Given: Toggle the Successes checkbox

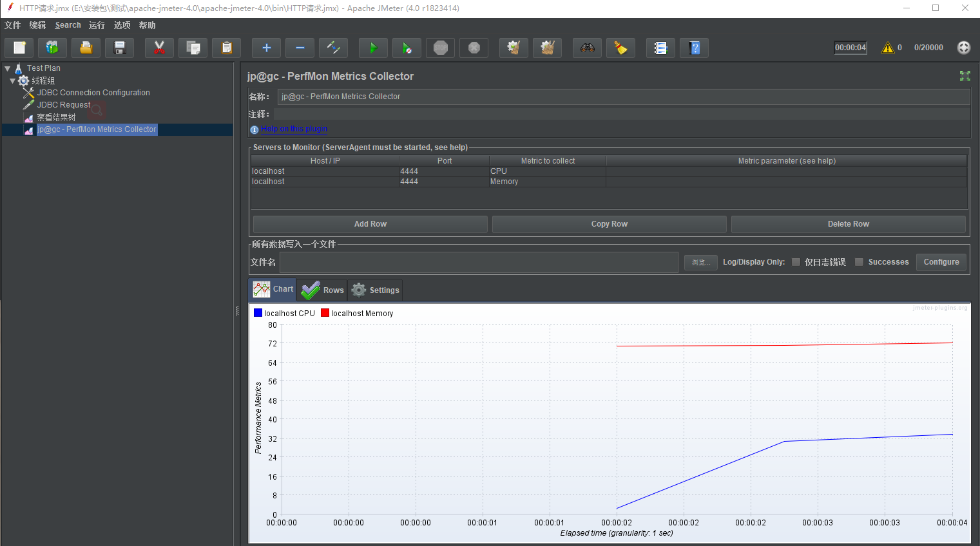Looking at the screenshot, I should [859, 262].
